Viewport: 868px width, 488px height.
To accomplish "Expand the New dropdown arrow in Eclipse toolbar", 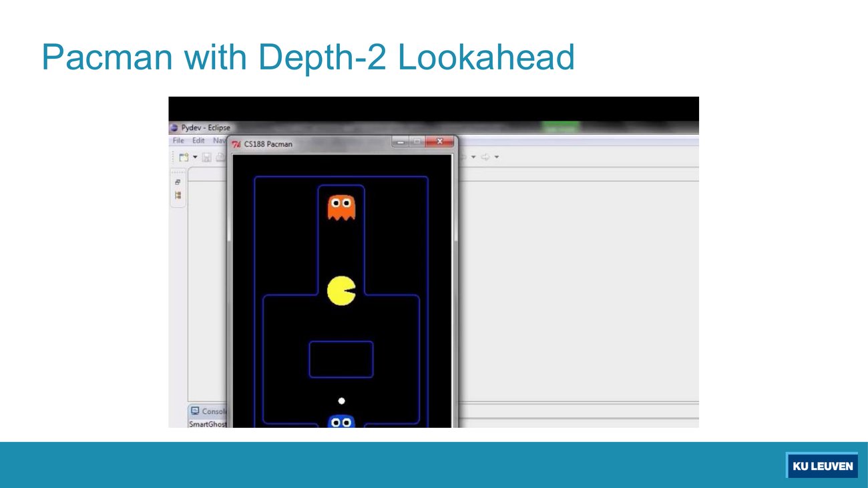I will (195, 158).
